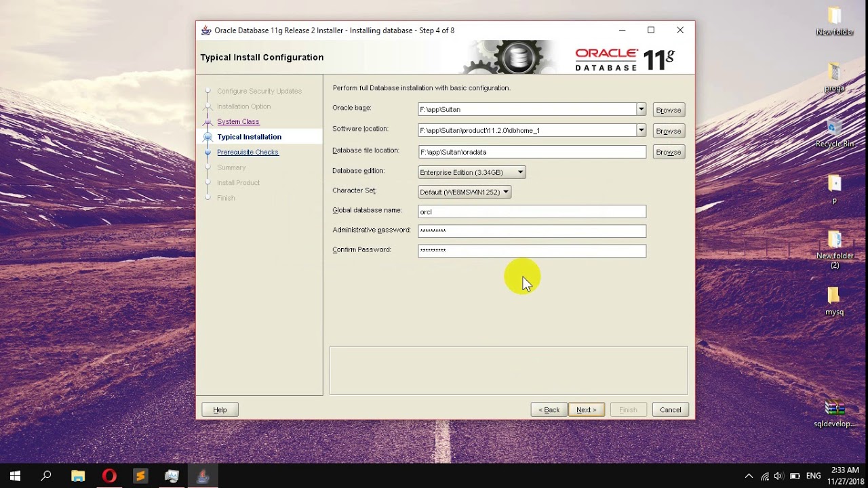This screenshot has width=868, height=488.
Task: Click the "Global database name:" label
Action: [x=367, y=210]
